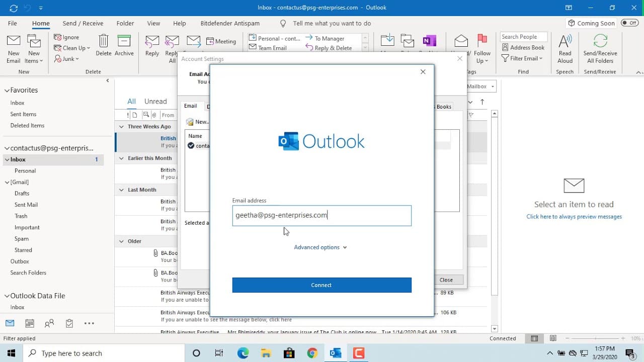Click the OneNote icon in ribbon
The height and width of the screenshot is (362, 644).
(429, 41)
